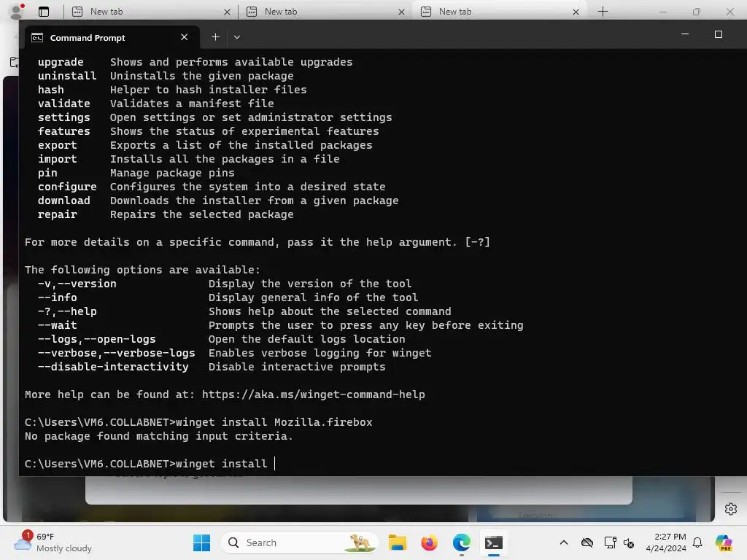Show hidden system tray icons

point(564,542)
